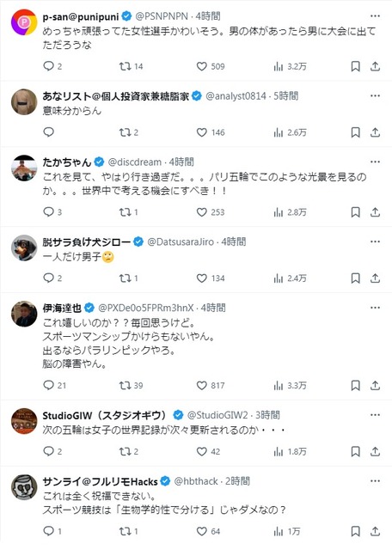The width and height of the screenshot is (392, 550).
Task: Open more menu on 伊海達也's tweet
Action: pyautogui.click(x=375, y=308)
